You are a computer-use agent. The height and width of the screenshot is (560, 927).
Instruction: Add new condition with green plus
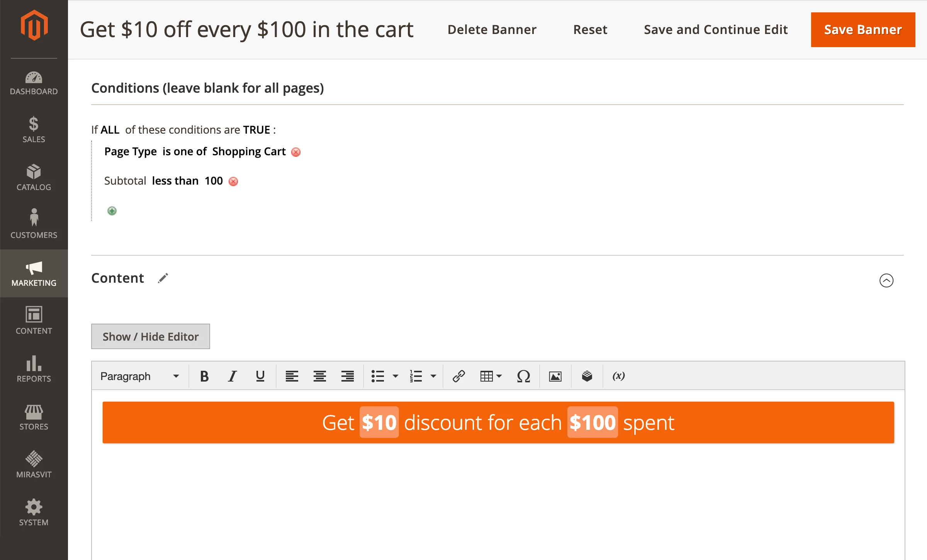point(112,211)
